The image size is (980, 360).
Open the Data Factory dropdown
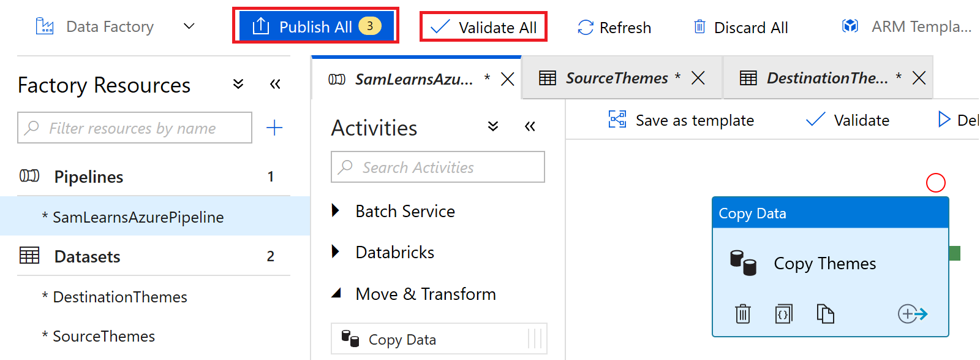[189, 26]
